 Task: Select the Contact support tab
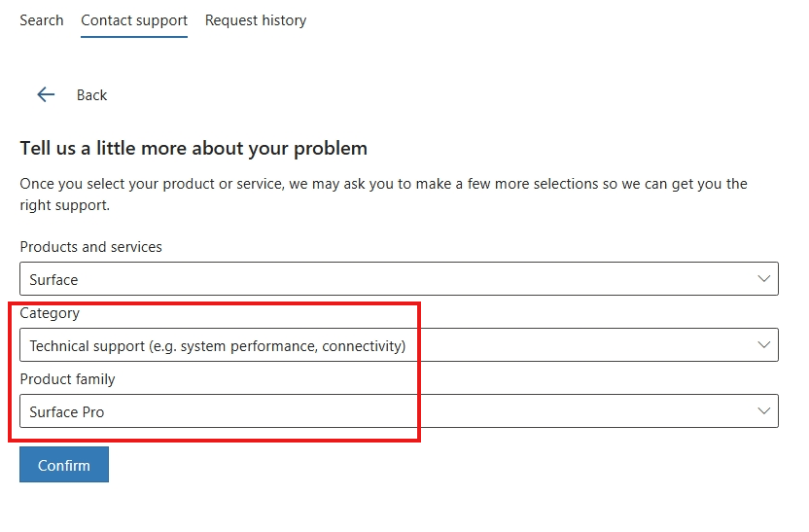pos(134,20)
